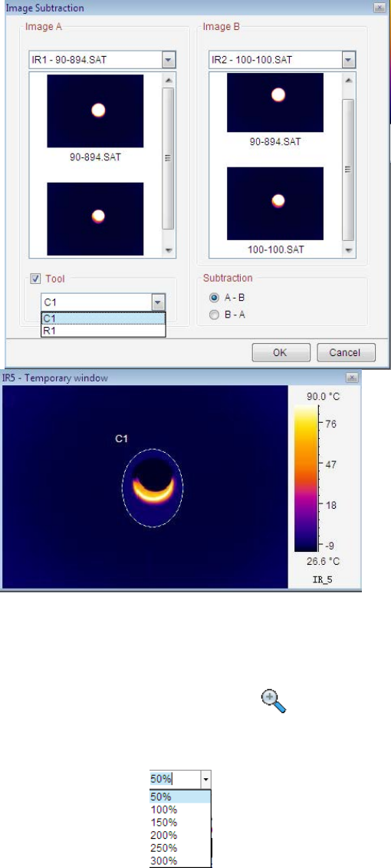
Task: Select the B - A subtraction option
Action: [x=214, y=314]
